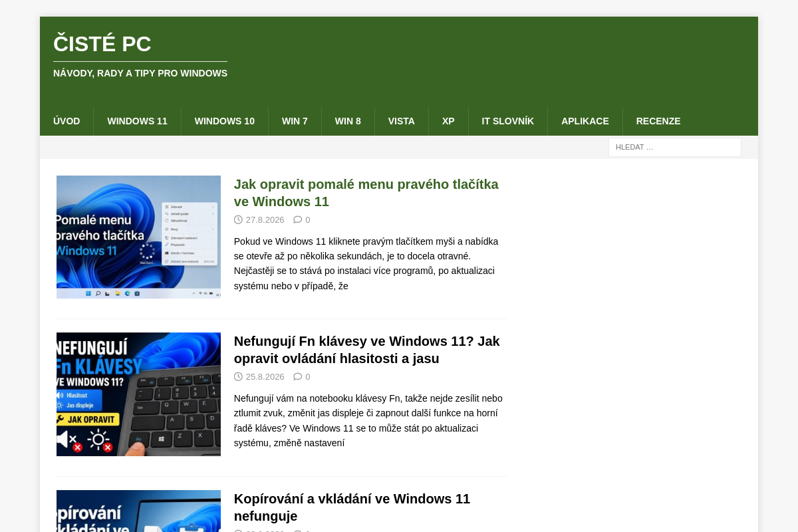Open article Nefungují Fn klávesy ve Windows 11
This screenshot has height=532, width=798.
367,350
